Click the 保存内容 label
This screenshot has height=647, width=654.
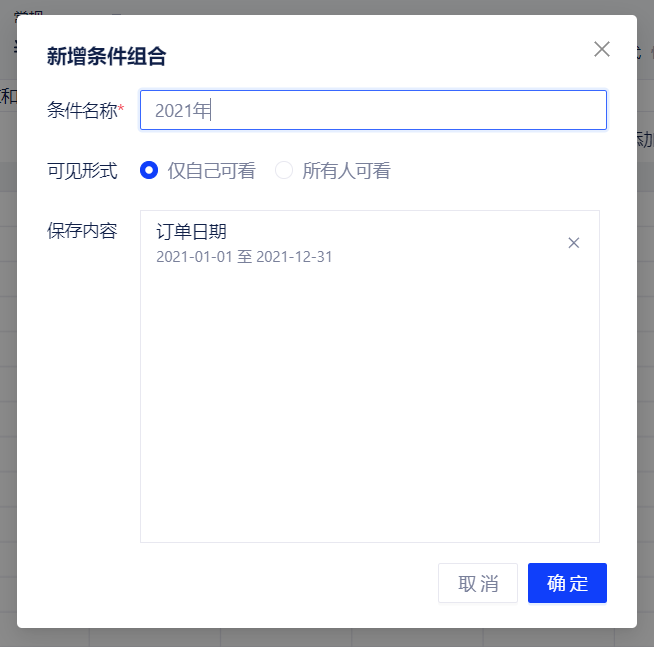(x=82, y=231)
